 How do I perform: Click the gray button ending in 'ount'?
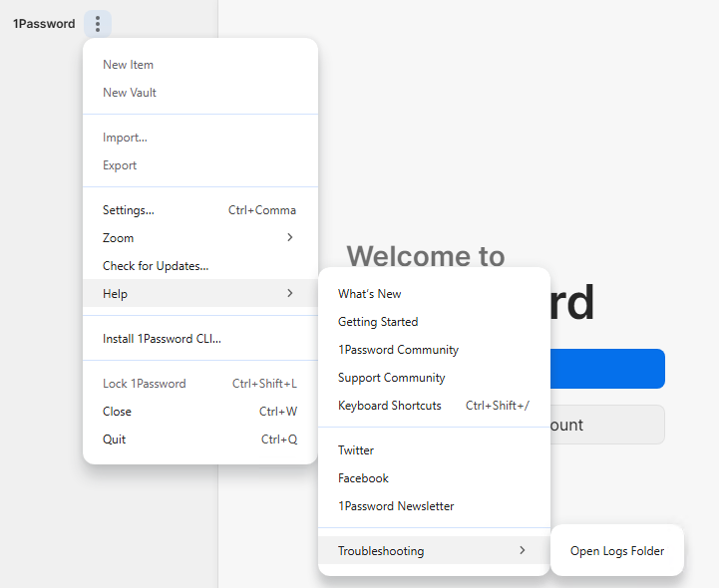point(607,425)
